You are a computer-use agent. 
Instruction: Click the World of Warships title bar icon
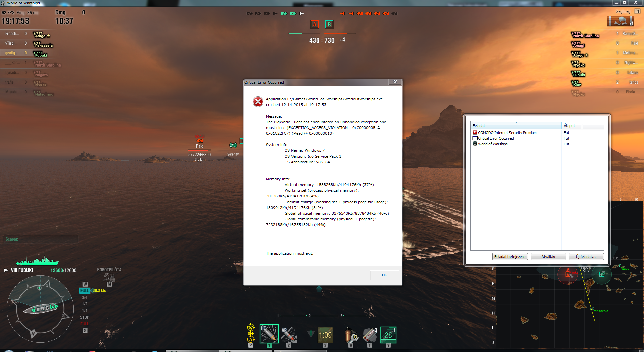3,3
